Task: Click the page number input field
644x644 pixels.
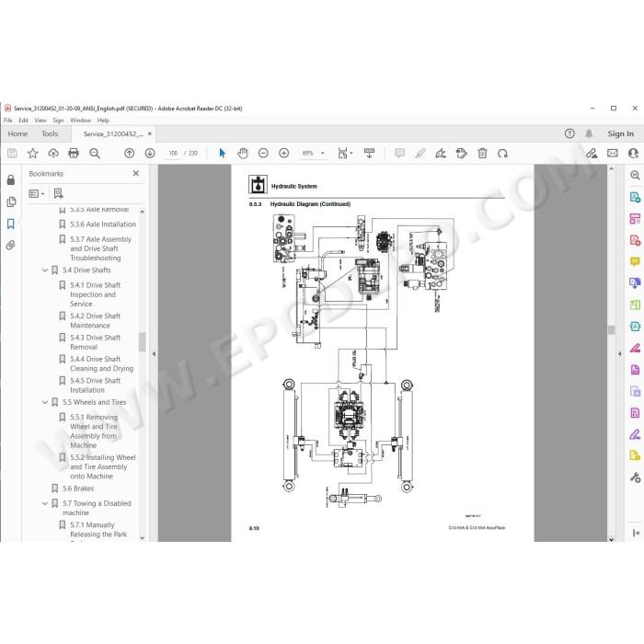Action: pyautogui.click(x=173, y=154)
